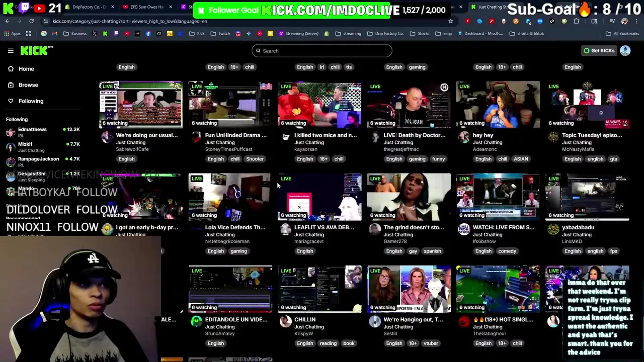Viewport: 644px width, 362px height.
Task: Select the ASIAN tag under Adeamonc
Action: [521, 159]
